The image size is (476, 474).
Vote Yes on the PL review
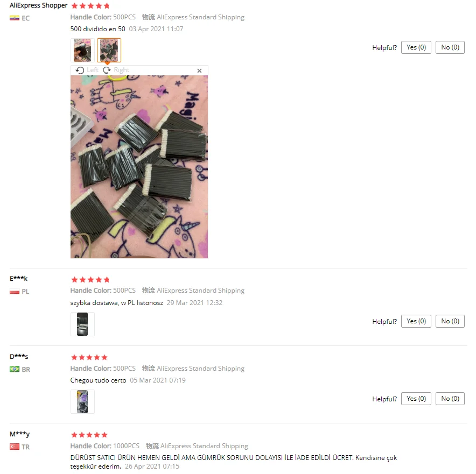[x=416, y=321]
